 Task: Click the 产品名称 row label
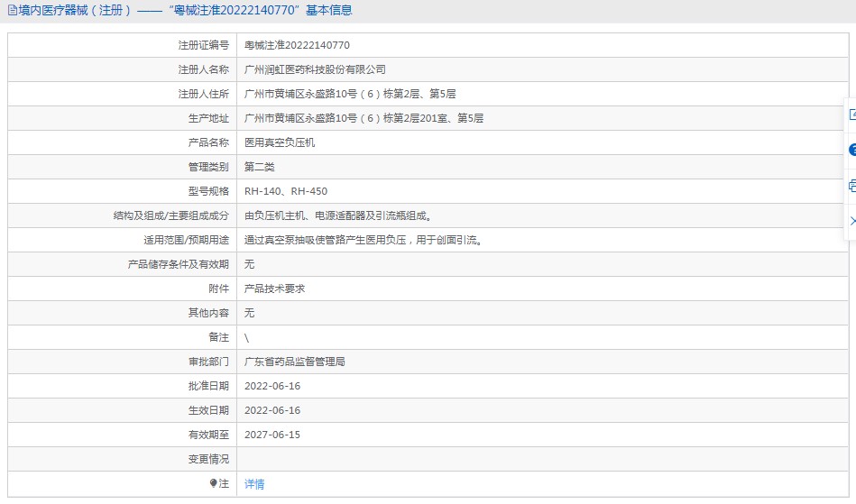click(208, 143)
